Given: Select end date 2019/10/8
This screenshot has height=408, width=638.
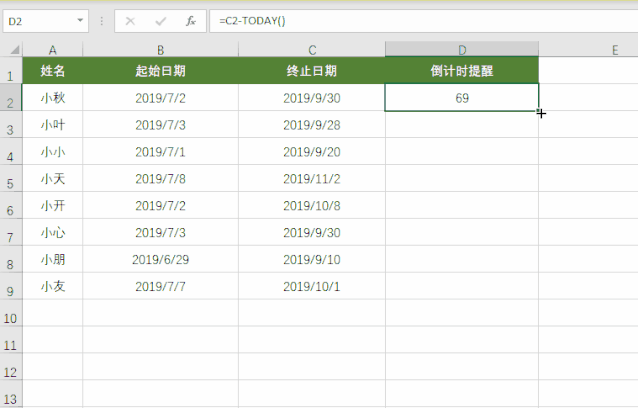Looking at the screenshot, I should (312, 205).
